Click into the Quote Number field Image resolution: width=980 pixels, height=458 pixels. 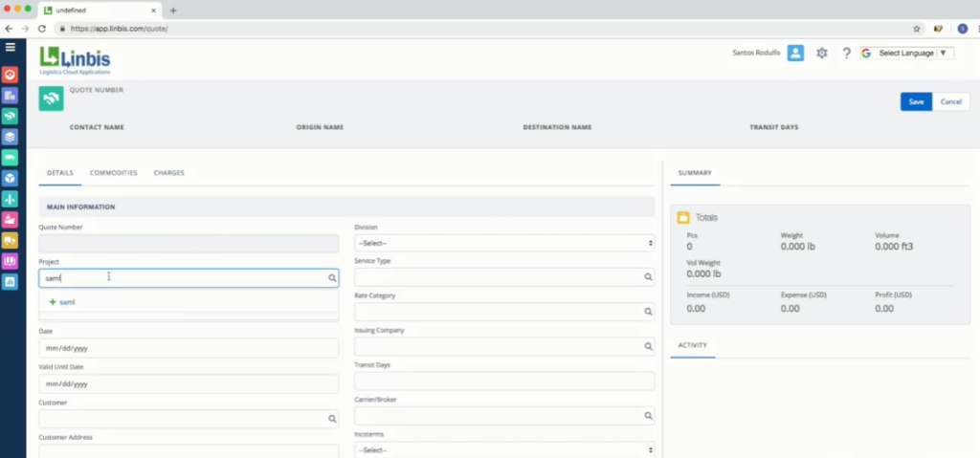click(x=189, y=244)
